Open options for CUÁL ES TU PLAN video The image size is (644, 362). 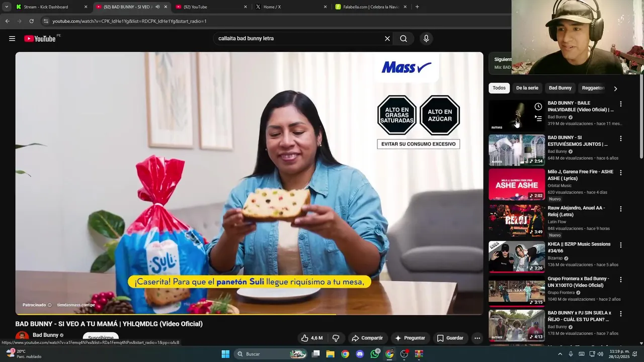tap(620, 314)
